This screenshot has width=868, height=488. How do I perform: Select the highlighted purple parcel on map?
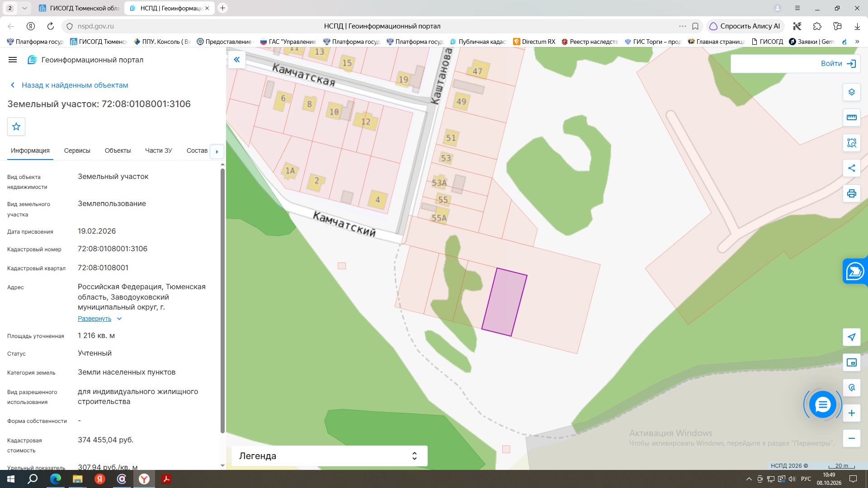click(x=504, y=302)
